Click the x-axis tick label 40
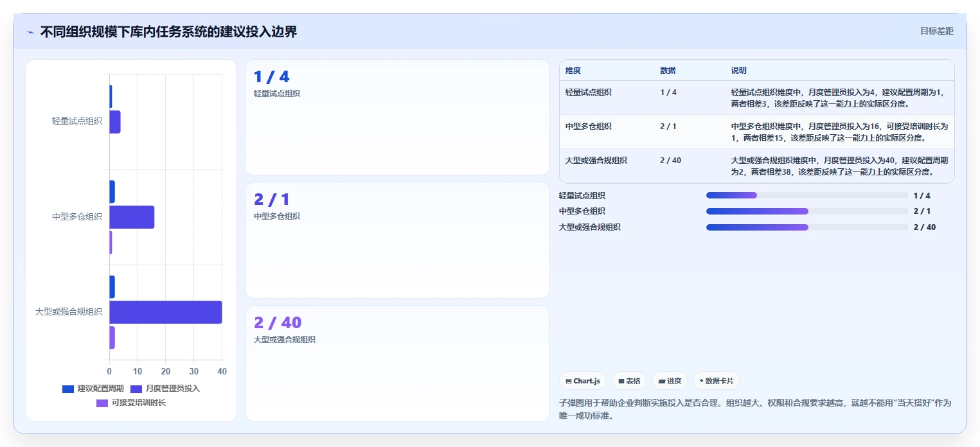This screenshot has height=447, width=980. point(222,372)
